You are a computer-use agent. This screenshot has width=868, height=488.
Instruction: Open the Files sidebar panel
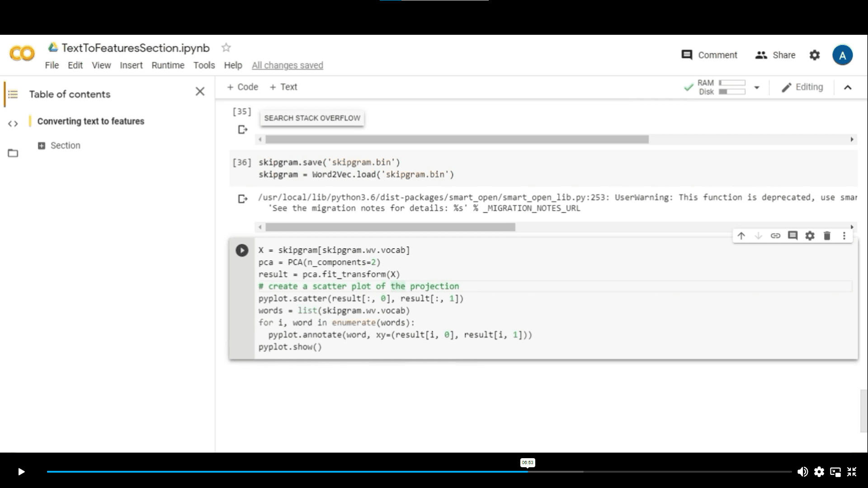coord(13,153)
